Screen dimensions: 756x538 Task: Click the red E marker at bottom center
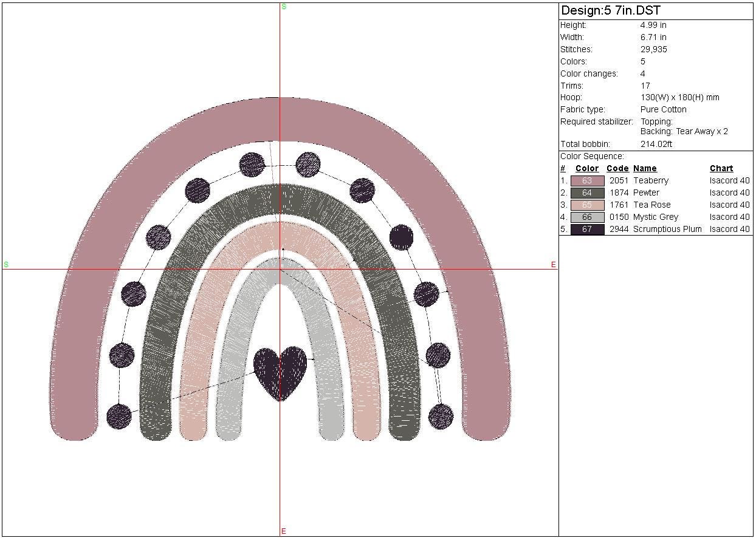pos(284,532)
